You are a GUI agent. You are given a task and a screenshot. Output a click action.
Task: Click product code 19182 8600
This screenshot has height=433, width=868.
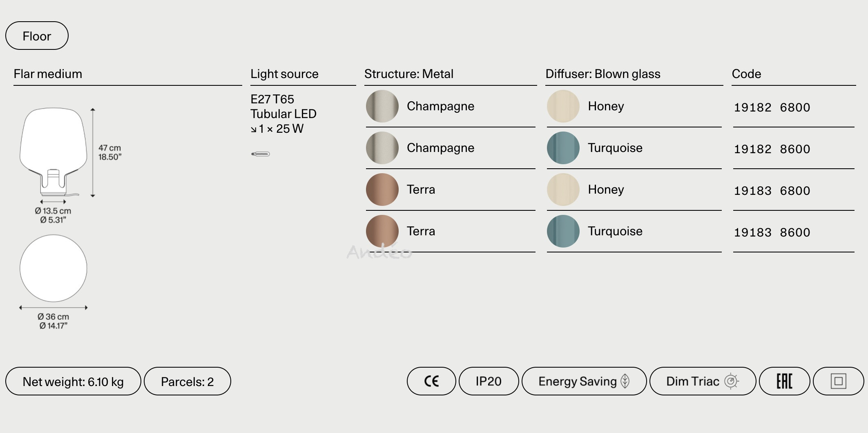pyautogui.click(x=772, y=149)
